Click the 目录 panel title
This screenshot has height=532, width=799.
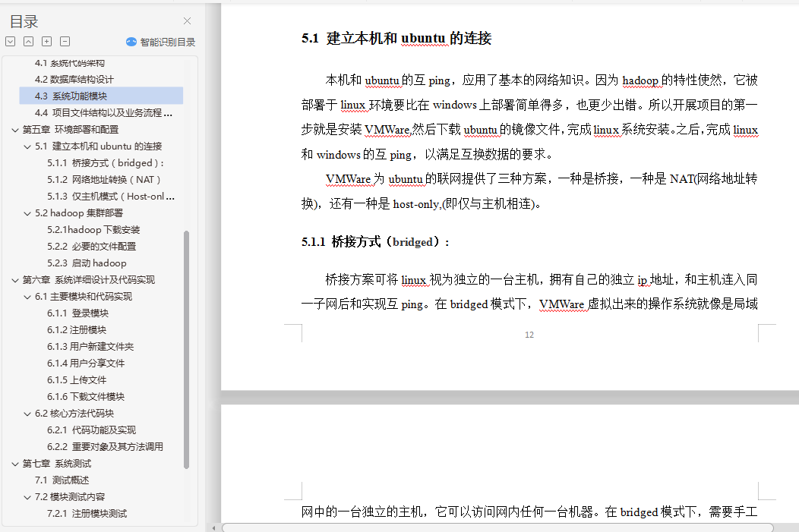(24, 22)
